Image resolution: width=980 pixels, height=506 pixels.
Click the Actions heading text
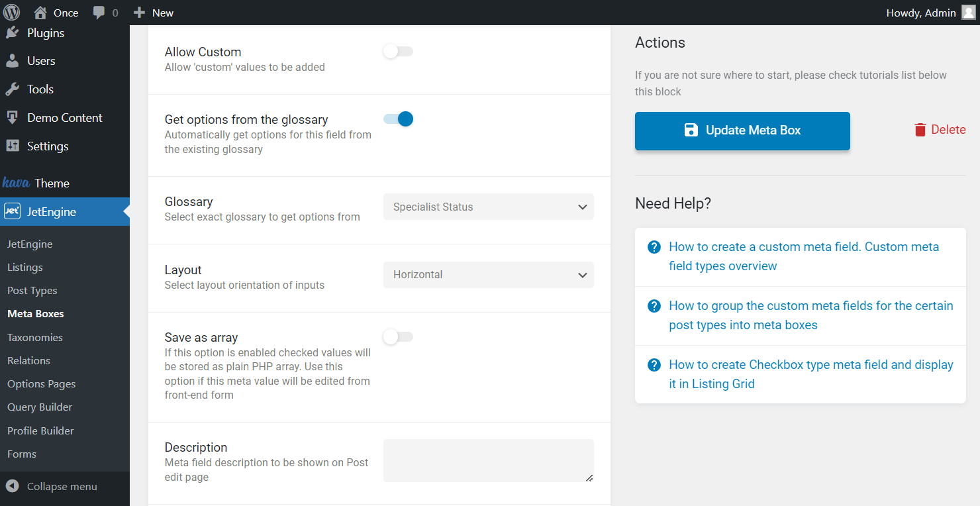(x=660, y=42)
